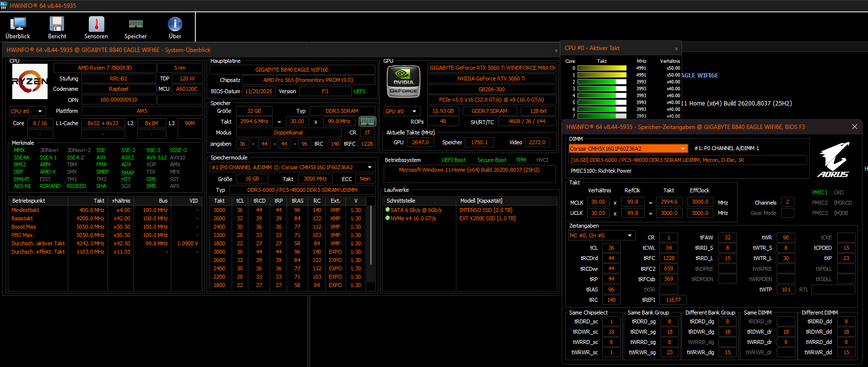
Task: Click the Secure Boot label
Action: pos(492,160)
